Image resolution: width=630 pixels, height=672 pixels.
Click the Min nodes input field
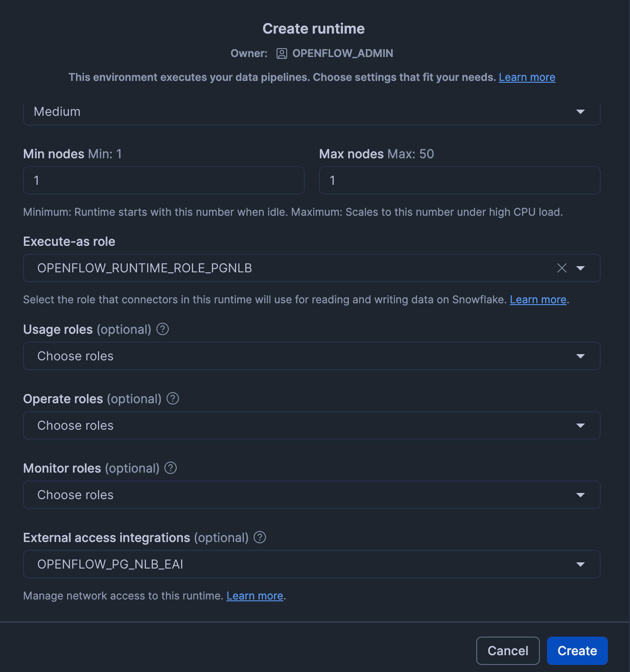pos(164,180)
